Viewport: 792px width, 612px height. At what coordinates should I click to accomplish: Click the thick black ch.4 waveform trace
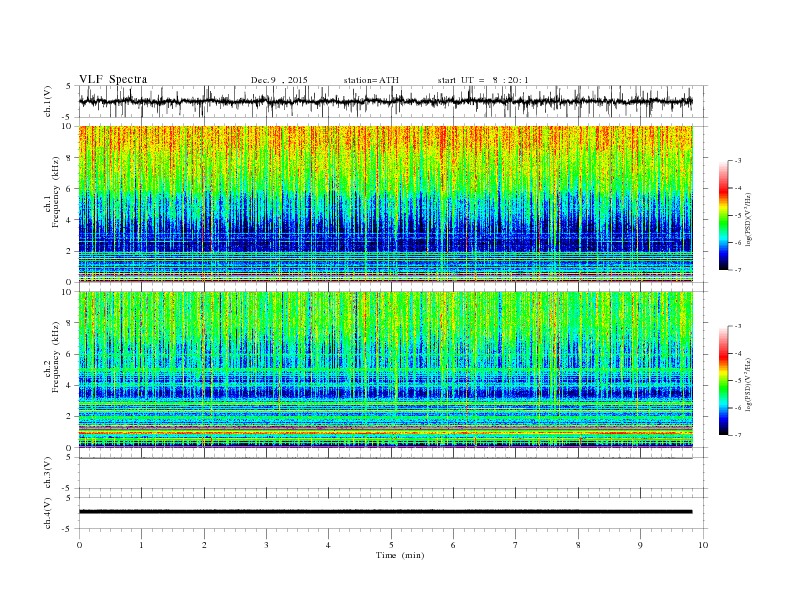[386, 512]
